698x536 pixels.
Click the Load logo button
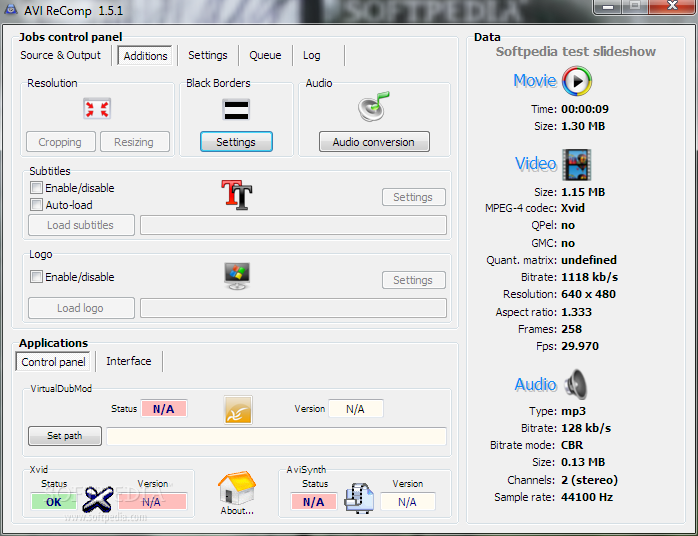pos(81,308)
